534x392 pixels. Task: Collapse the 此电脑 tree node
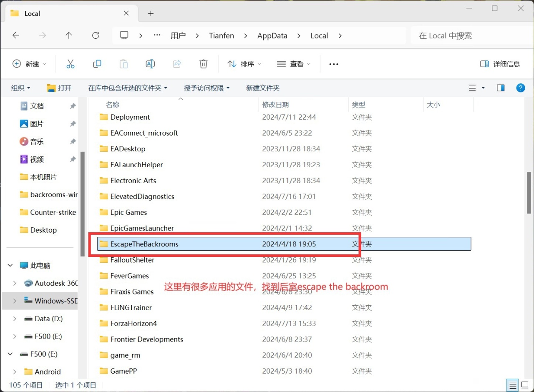pos(11,265)
